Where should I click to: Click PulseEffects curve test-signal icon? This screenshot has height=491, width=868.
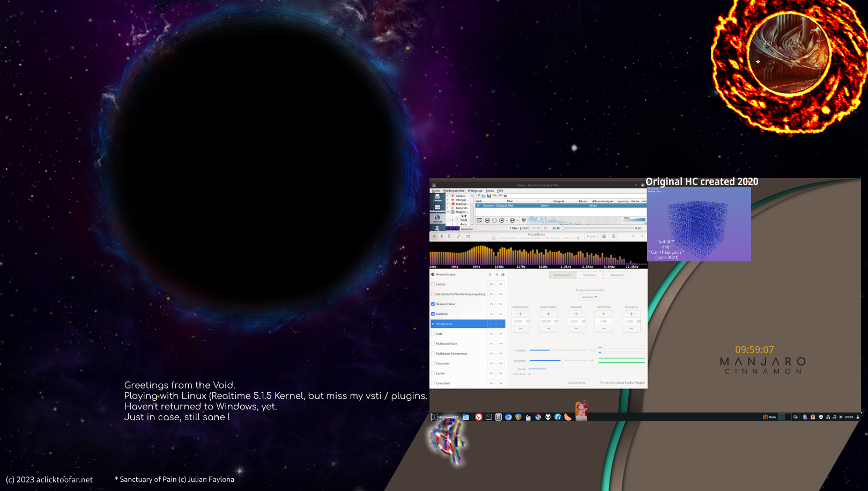(458, 236)
